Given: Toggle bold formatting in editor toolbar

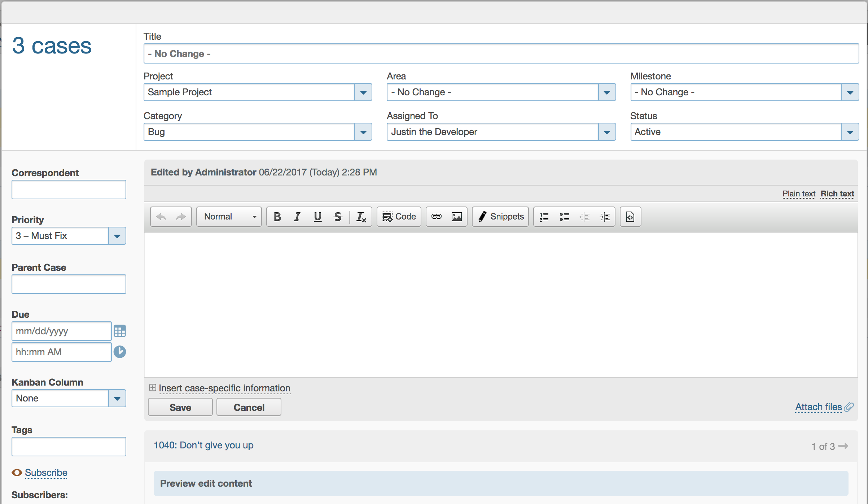Looking at the screenshot, I should [277, 217].
